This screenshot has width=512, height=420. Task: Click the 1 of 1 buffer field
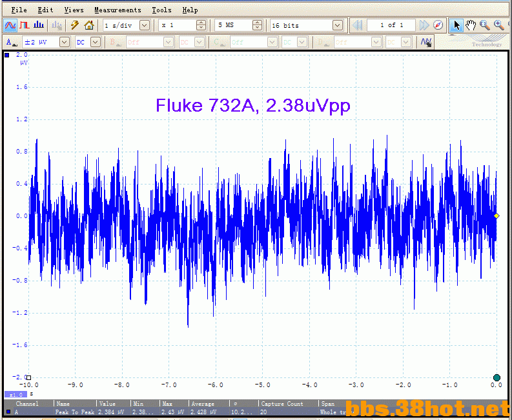click(x=391, y=25)
